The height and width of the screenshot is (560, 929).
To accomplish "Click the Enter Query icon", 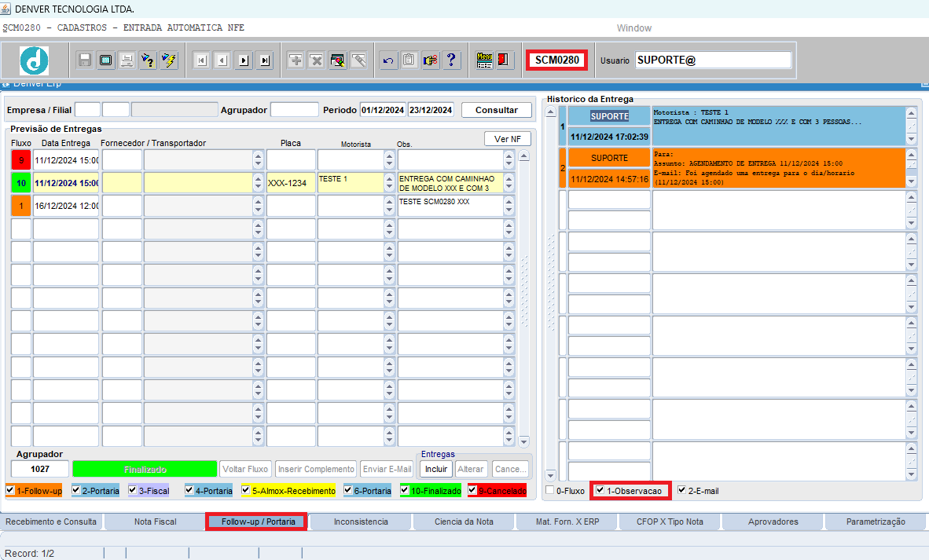I will [148, 60].
